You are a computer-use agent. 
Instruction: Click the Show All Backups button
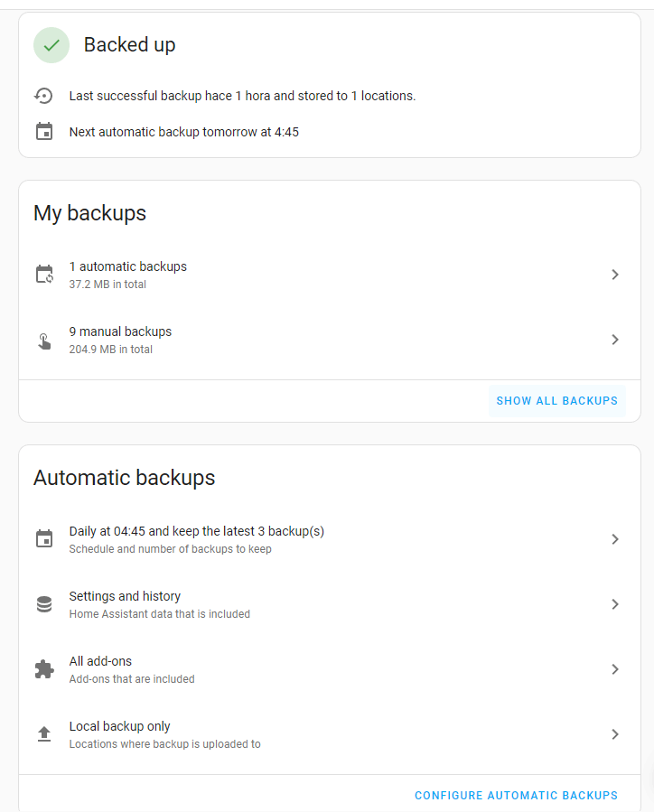tap(557, 401)
